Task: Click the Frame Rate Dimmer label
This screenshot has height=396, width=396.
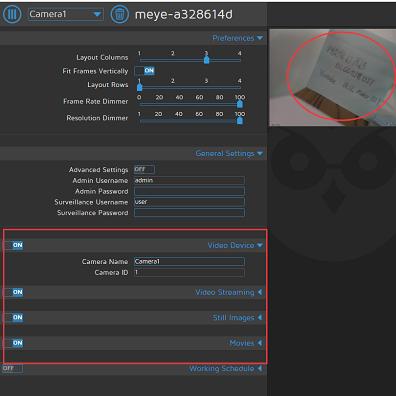Action: pos(96,101)
